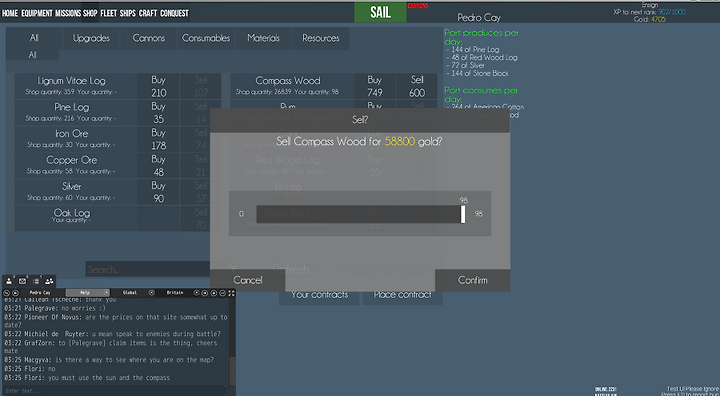Open EQUIPMENT menu

(x=37, y=13)
